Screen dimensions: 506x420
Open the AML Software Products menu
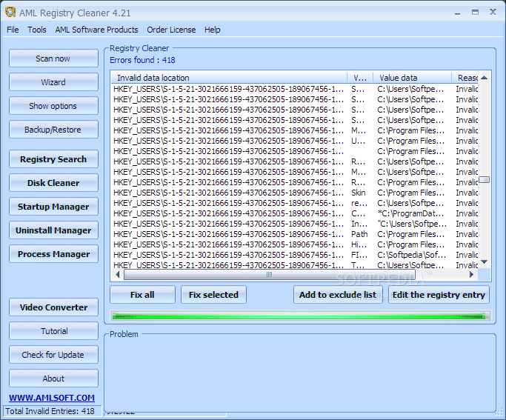96,30
